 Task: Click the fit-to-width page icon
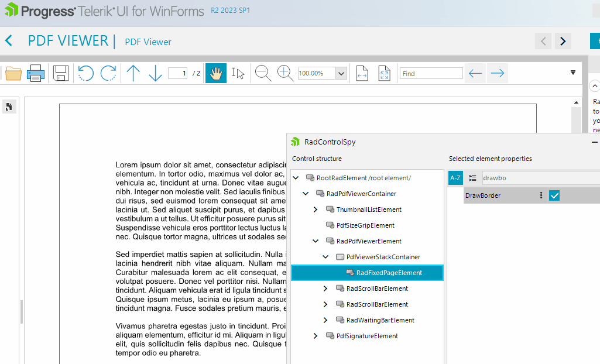tap(362, 73)
